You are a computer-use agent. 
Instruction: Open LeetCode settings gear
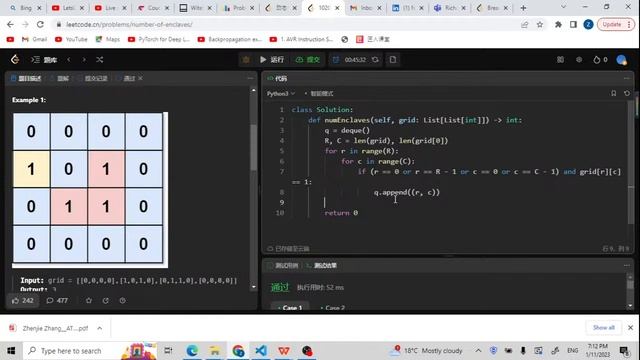click(x=579, y=60)
